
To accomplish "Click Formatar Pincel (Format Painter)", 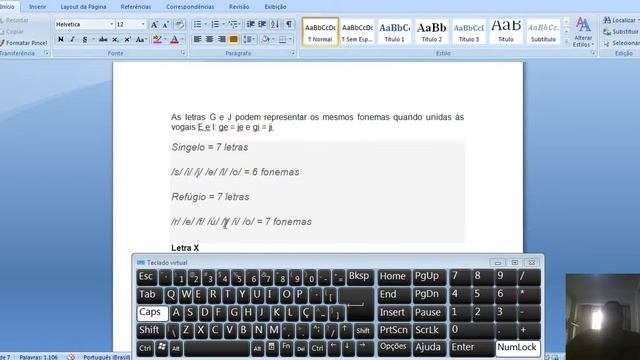I will [24, 43].
